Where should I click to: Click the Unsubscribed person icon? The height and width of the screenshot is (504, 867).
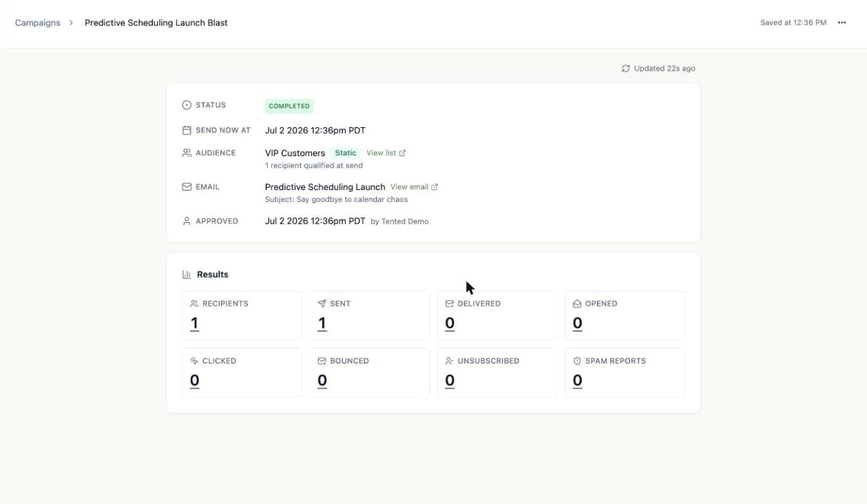tap(450, 360)
